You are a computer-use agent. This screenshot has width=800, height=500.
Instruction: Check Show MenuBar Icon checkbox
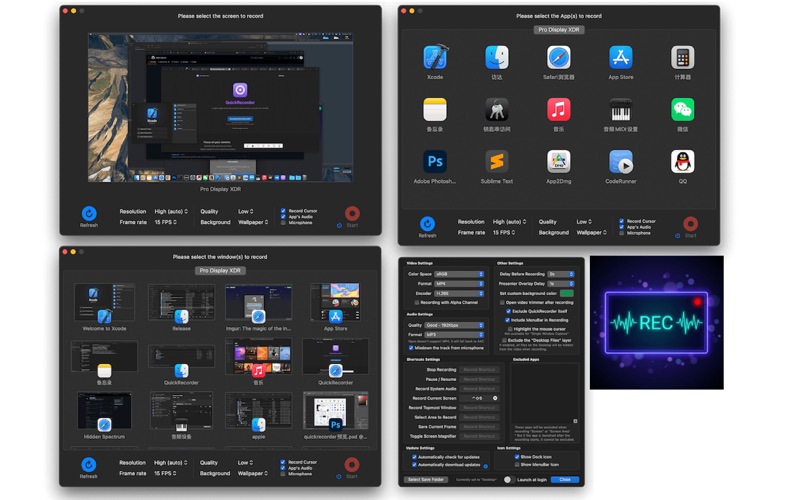tap(516, 465)
